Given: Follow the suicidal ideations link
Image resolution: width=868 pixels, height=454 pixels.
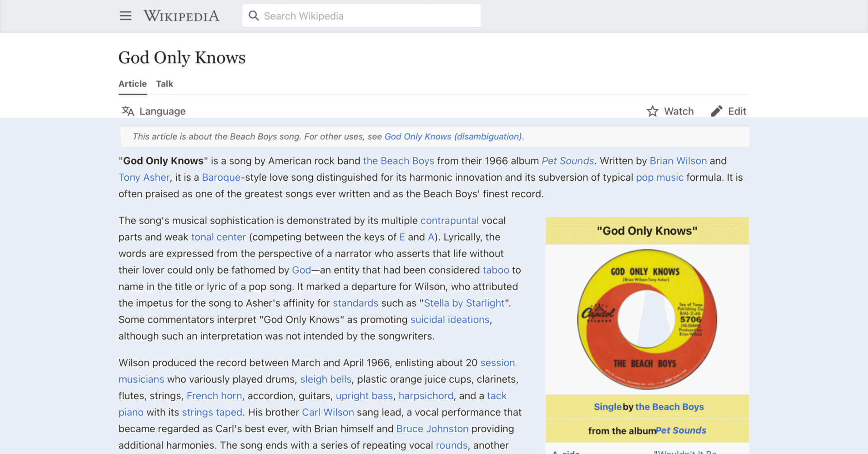Looking at the screenshot, I should pyautogui.click(x=450, y=320).
